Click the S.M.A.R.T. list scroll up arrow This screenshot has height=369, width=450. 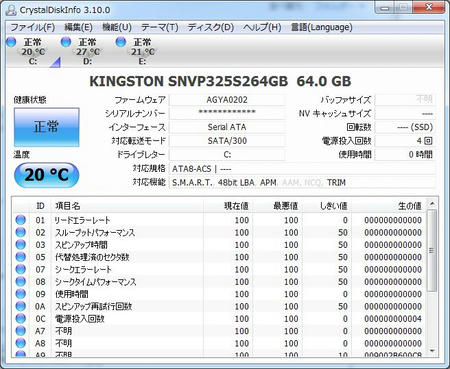coord(432,204)
